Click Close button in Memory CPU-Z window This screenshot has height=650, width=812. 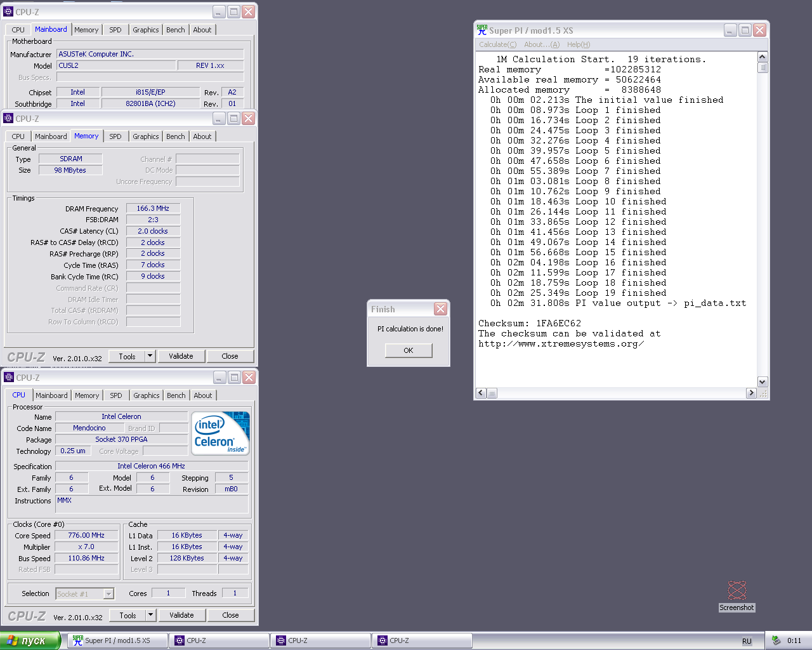click(x=230, y=356)
